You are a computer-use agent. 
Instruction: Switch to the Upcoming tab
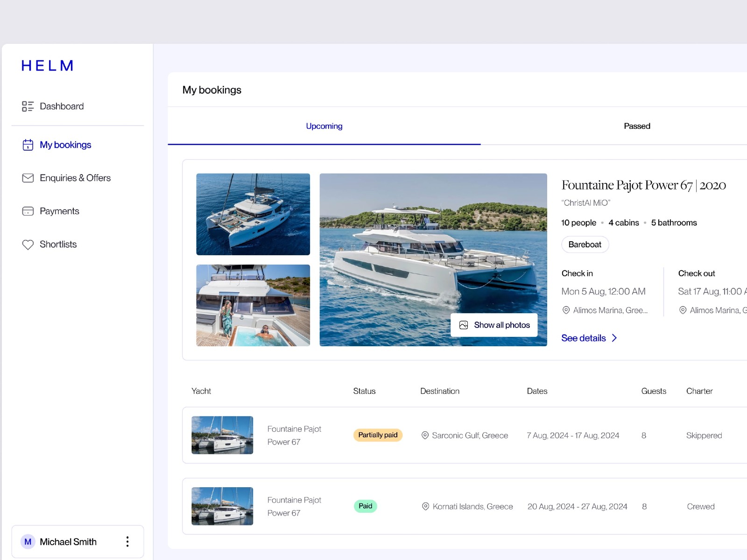click(x=324, y=126)
